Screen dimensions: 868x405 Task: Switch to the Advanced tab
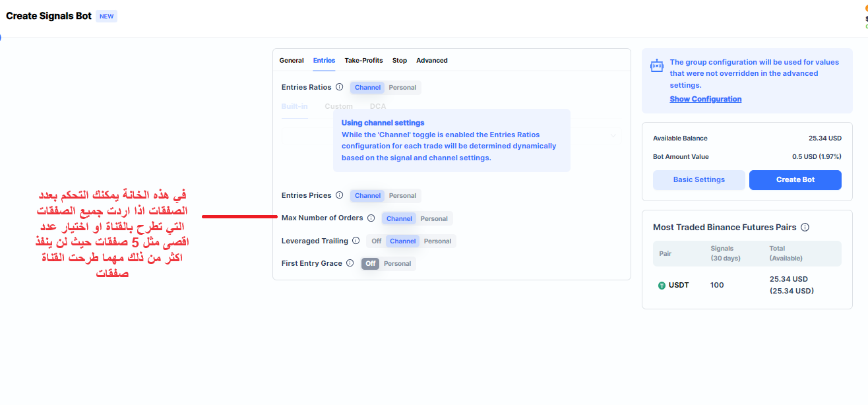point(431,61)
